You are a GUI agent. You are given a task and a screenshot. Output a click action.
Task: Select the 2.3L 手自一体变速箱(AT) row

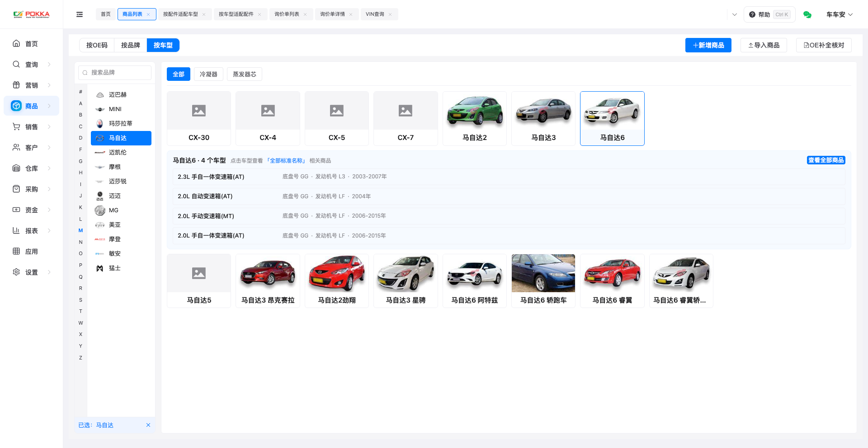(x=509, y=177)
